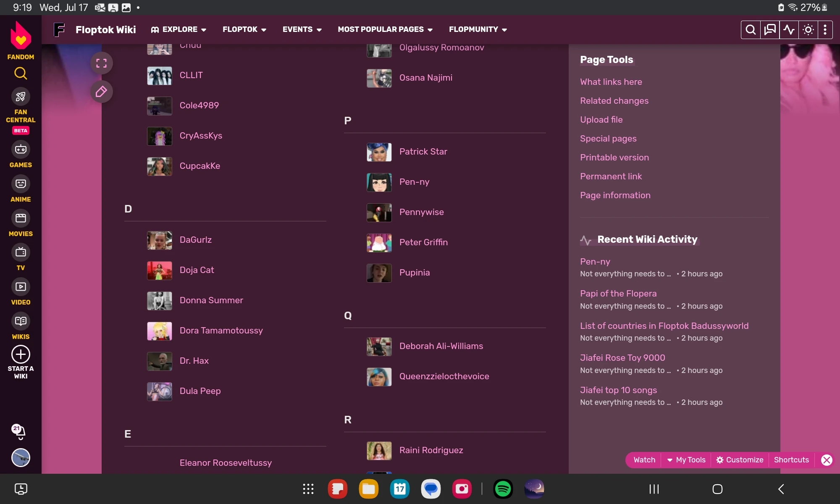840x504 pixels.
Task: Open the header kebab more-options menu
Action: pos(825,29)
